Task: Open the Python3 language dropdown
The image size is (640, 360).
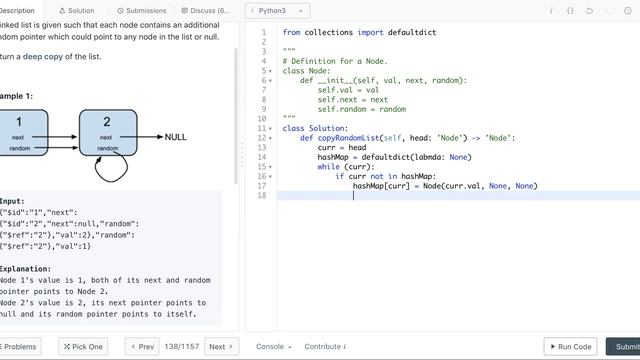Action: (278, 11)
